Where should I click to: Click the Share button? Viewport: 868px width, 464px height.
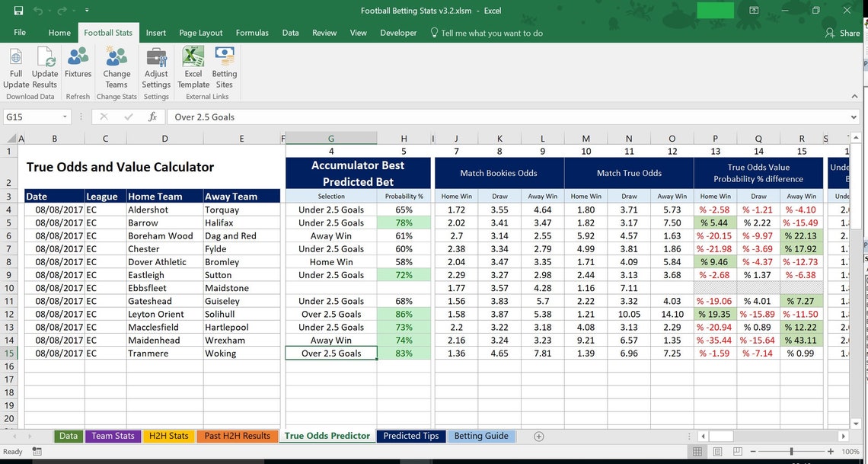coord(842,33)
